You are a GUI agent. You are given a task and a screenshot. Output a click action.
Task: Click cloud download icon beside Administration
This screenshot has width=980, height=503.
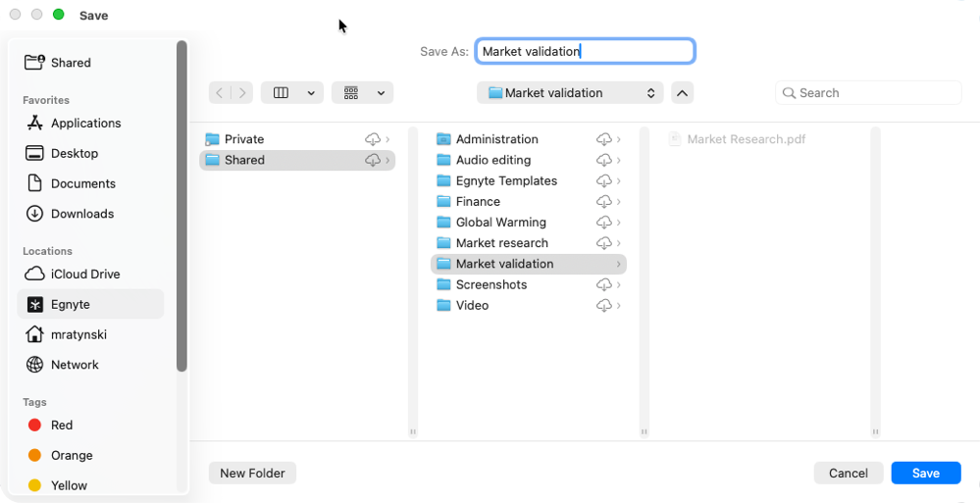(x=603, y=139)
